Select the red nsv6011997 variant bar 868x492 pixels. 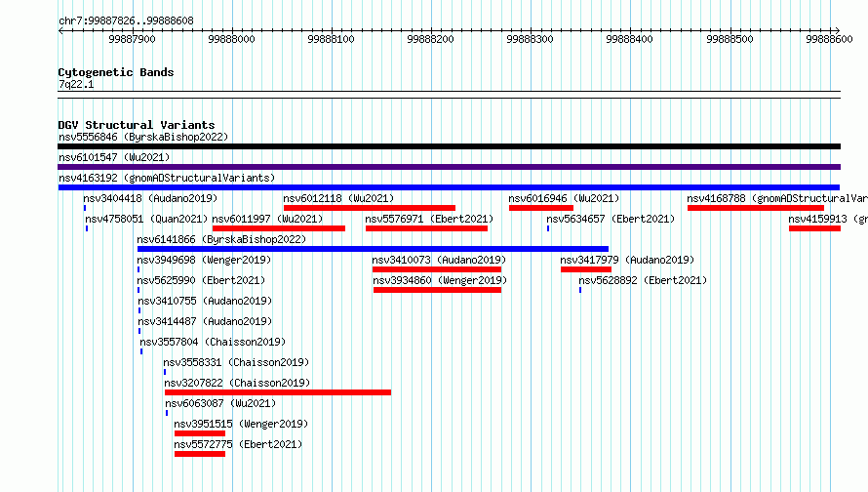279,228
